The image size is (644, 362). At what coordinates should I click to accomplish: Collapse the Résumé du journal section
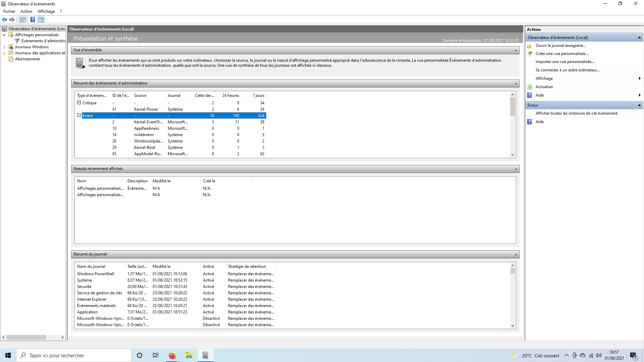pyautogui.click(x=516, y=254)
